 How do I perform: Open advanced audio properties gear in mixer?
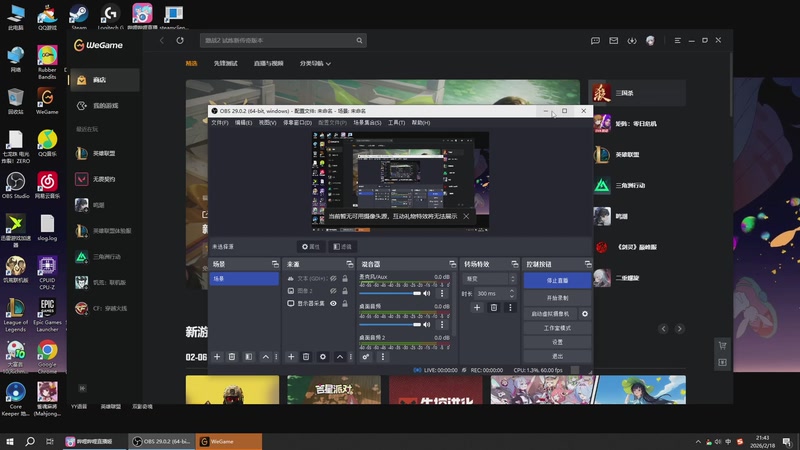366,357
